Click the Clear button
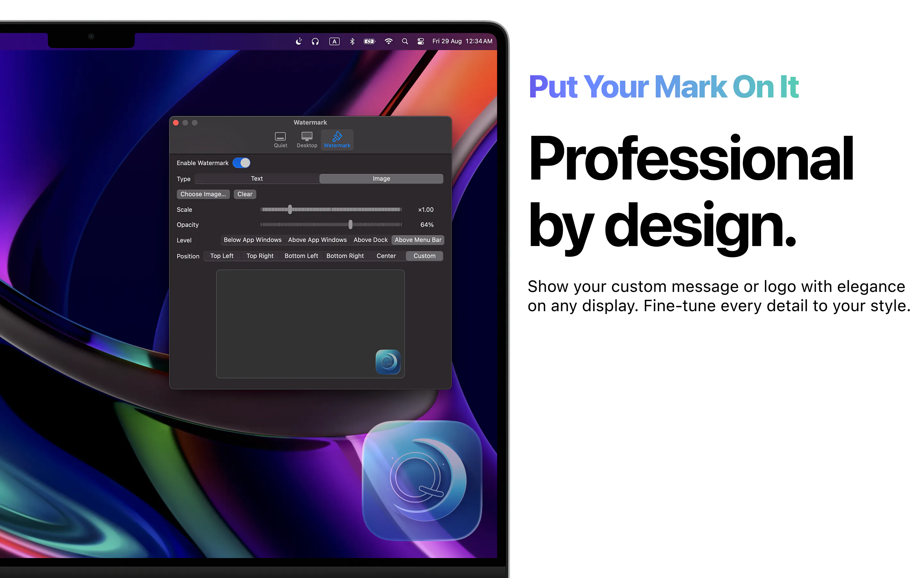 (245, 194)
